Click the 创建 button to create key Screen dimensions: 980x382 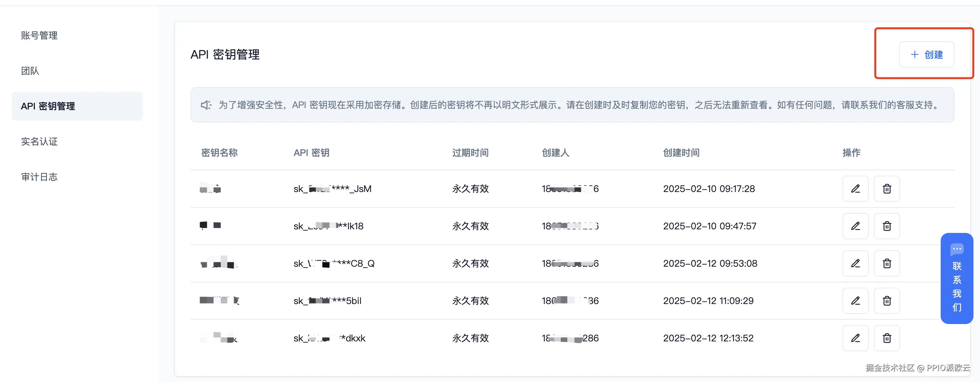coord(926,55)
